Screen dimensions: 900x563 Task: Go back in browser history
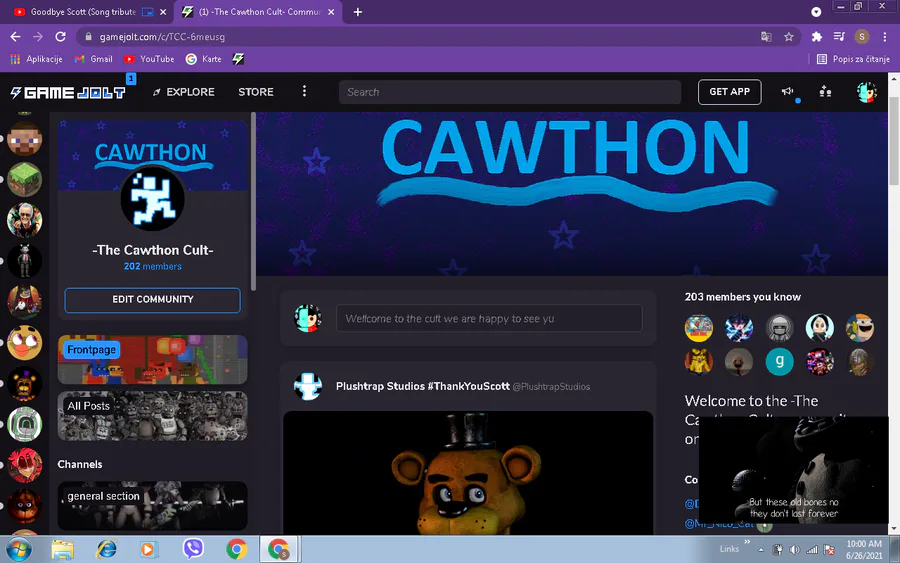click(x=15, y=37)
